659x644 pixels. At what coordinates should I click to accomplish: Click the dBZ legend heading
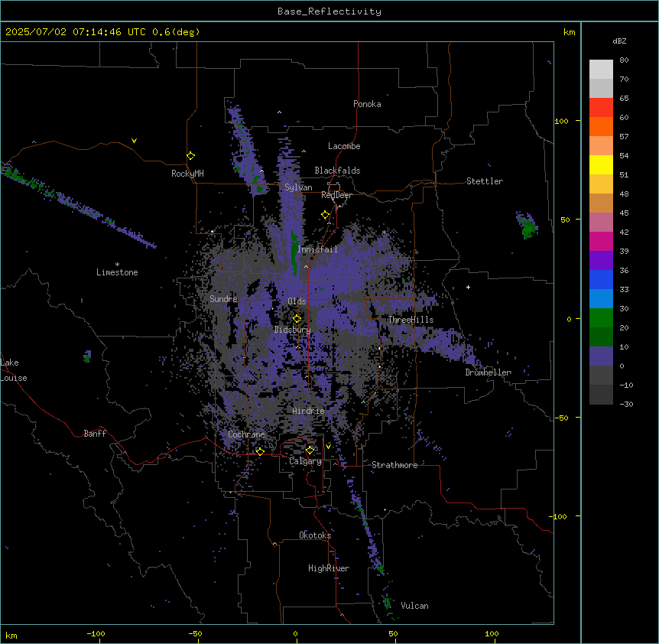619,41
